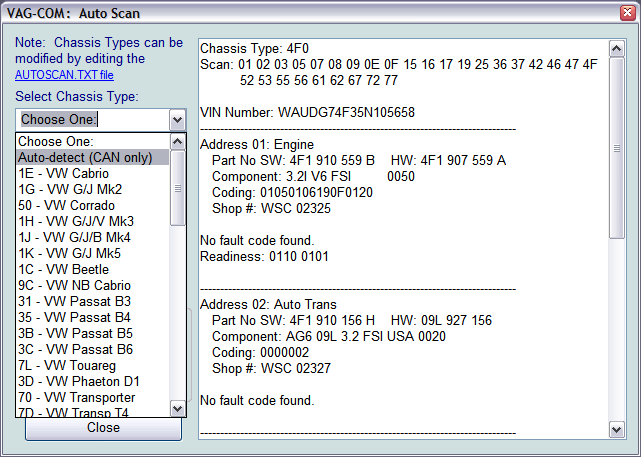Close the VAG-COM Auto Scan window
This screenshot has height=457, width=641.
(628, 13)
